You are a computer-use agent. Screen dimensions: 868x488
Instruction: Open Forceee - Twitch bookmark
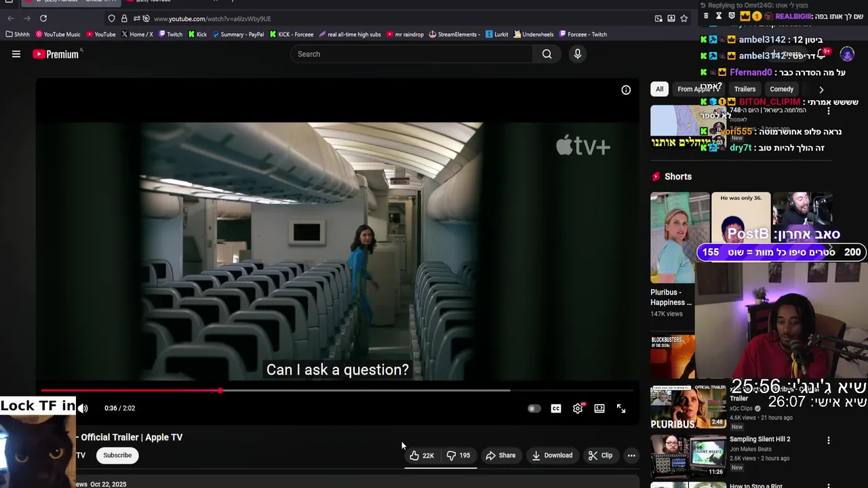[x=583, y=35]
